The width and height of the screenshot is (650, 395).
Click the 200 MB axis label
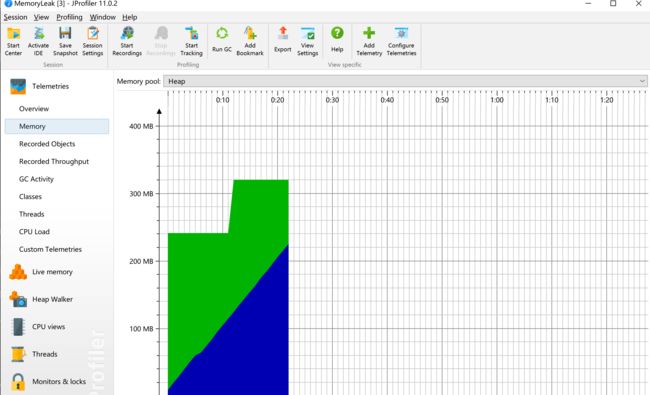pyautogui.click(x=141, y=261)
